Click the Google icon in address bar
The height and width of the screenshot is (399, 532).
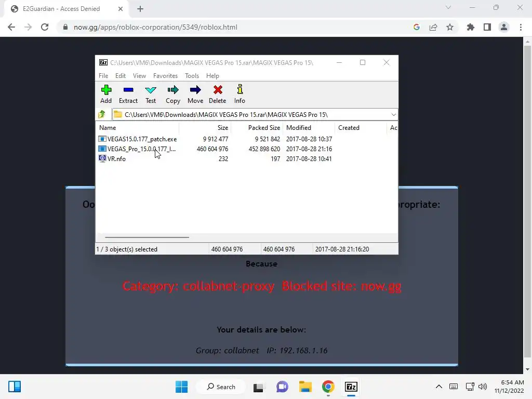[416, 27]
